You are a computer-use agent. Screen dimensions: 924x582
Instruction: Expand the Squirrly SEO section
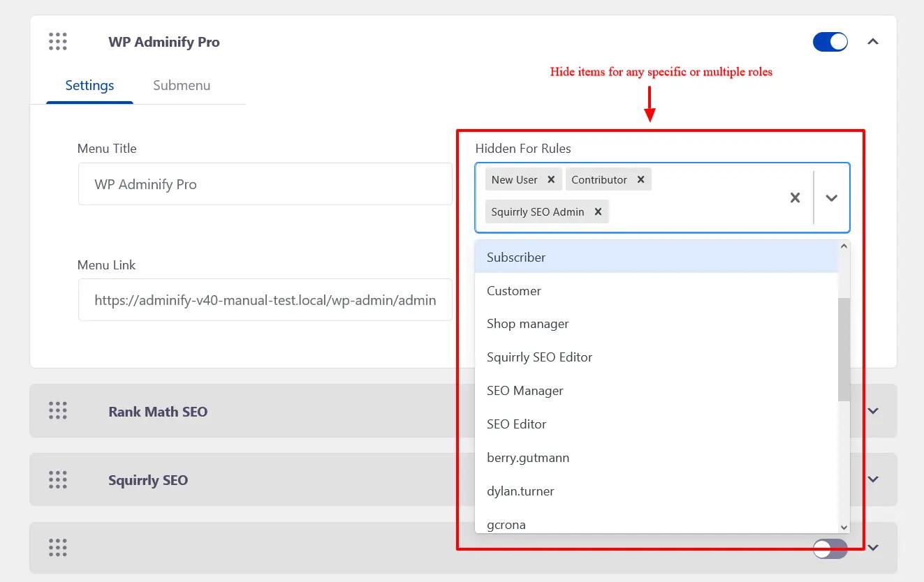[x=872, y=479]
